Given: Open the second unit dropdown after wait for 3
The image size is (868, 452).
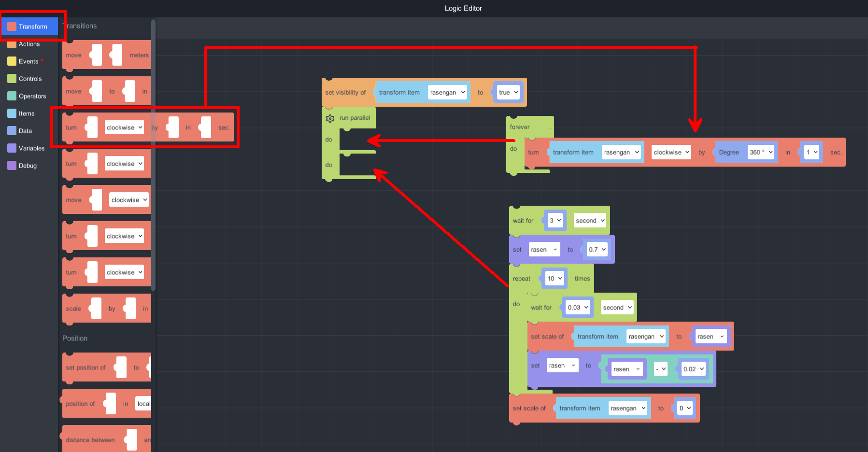Looking at the screenshot, I should tap(590, 221).
